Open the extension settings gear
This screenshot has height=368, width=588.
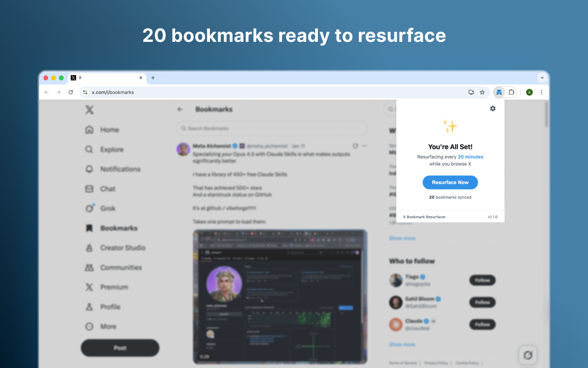click(x=492, y=109)
